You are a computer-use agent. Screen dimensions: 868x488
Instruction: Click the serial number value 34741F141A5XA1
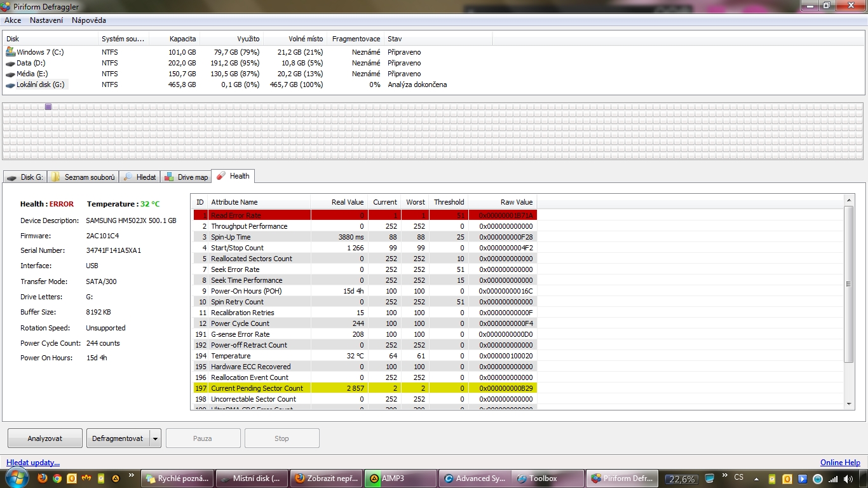tap(114, 250)
